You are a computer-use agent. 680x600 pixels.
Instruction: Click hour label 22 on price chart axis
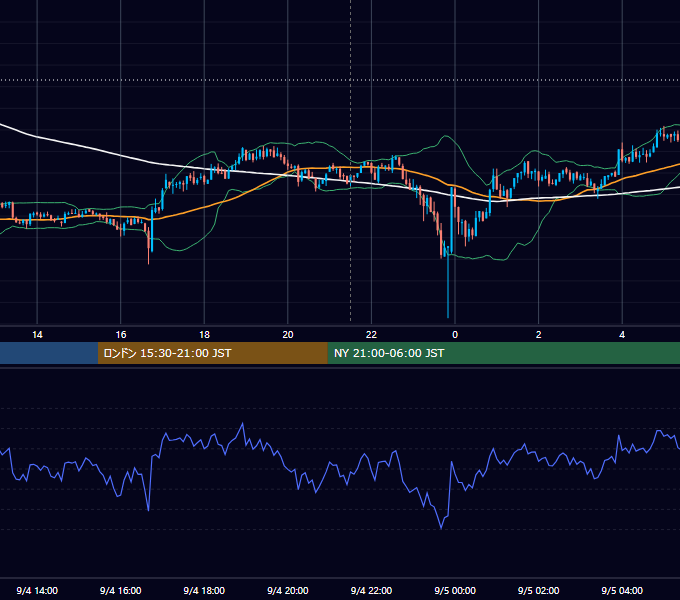point(371,335)
